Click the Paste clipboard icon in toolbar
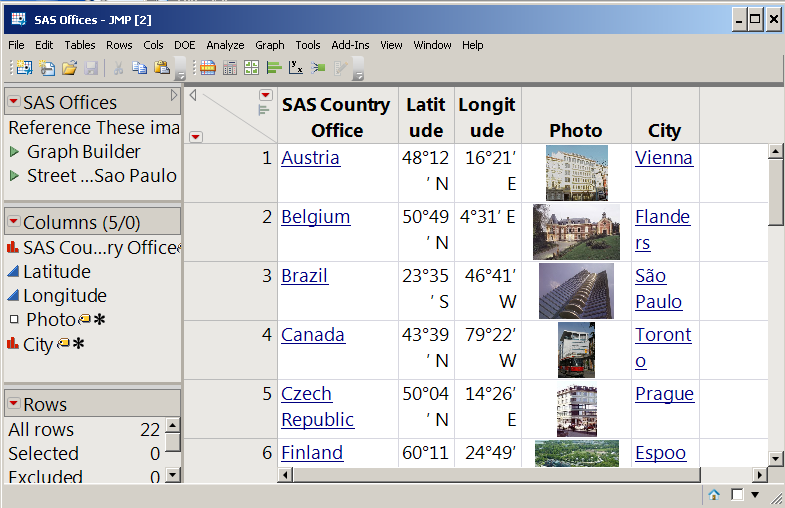This screenshot has height=508, width=785. [162, 68]
